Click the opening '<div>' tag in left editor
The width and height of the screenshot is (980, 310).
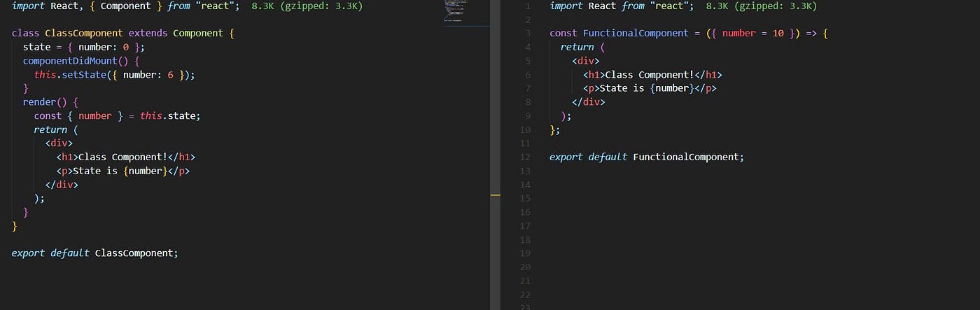click(59, 143)
